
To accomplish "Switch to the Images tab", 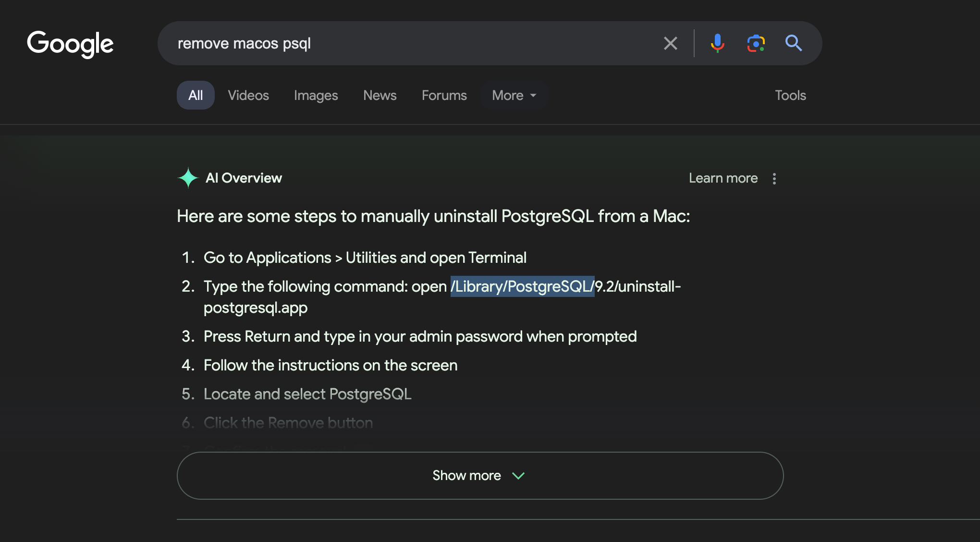I will pyautogui.click(x=316, y=95).
